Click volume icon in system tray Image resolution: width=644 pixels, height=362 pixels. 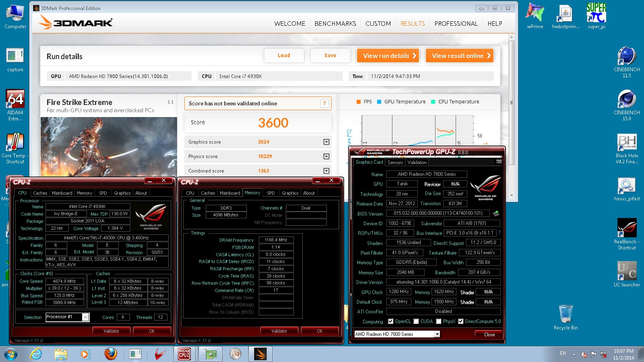[x=584, y=354]
